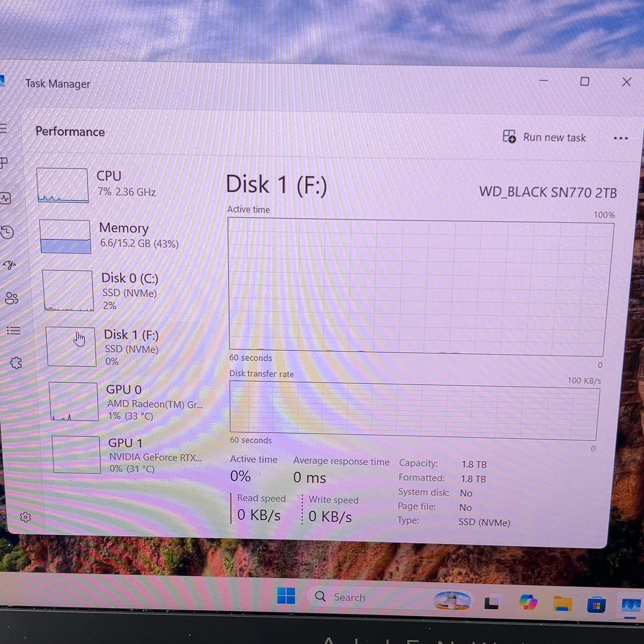
Task: Click the Formatted 1.8 TB value
Action: coord(473,479)
